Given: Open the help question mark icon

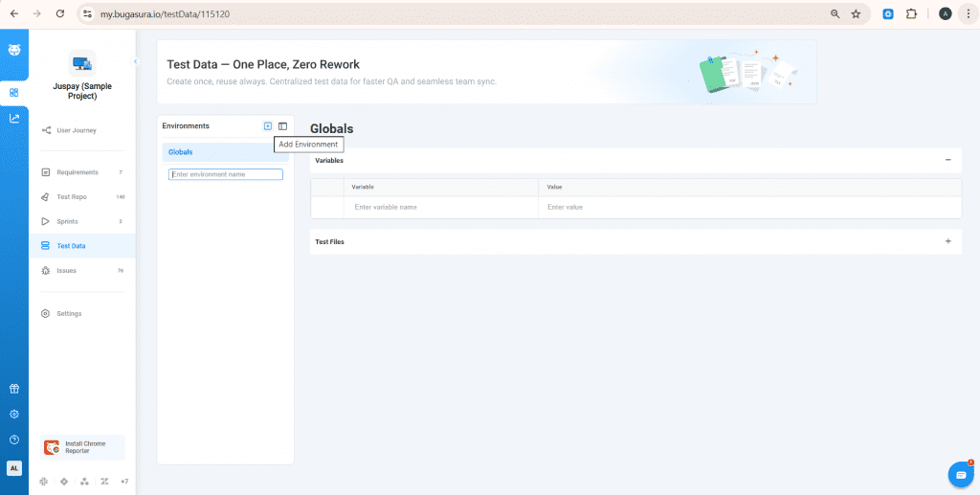Looking at the screenshot, I should 14,439.
